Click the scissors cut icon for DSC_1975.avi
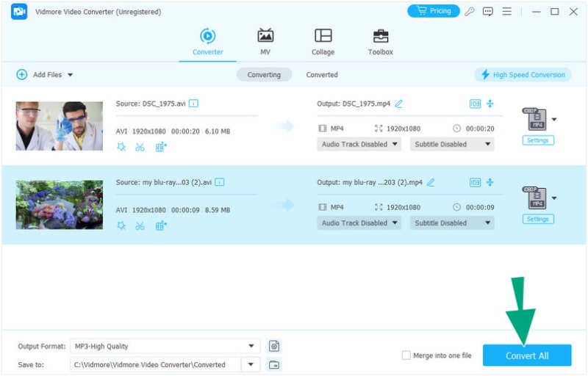Screen dimensions: 588x376 [x=140, y=147]
